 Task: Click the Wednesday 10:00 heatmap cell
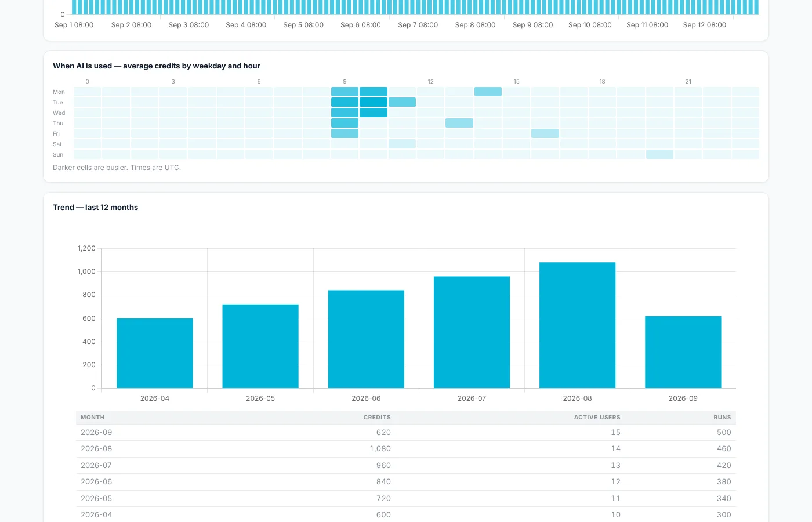pyautogui.click(x=374, y=113)
